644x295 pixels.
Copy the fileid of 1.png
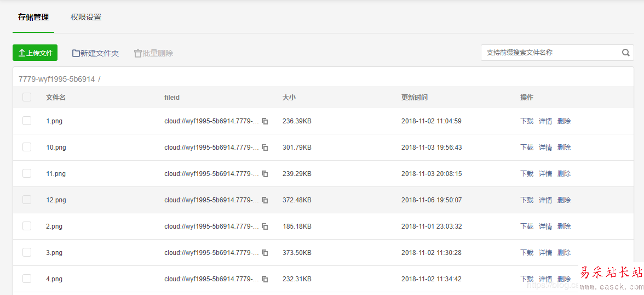(x=265, y=121)
